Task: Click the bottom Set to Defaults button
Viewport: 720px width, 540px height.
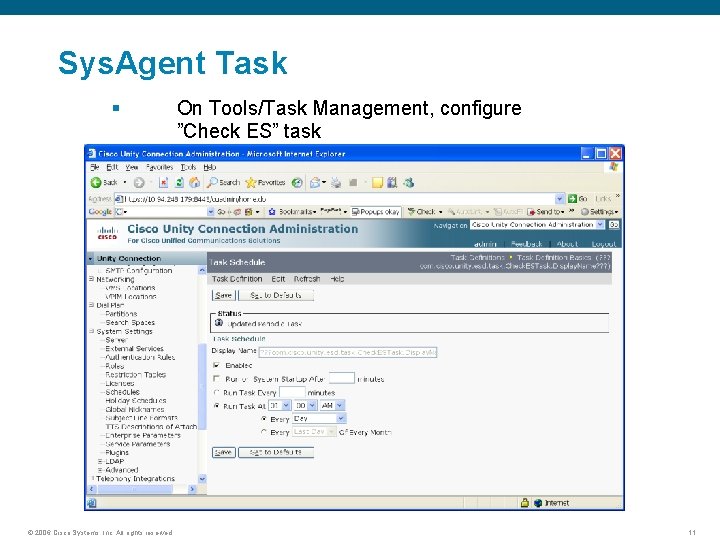Action: (x=276, y=452)
